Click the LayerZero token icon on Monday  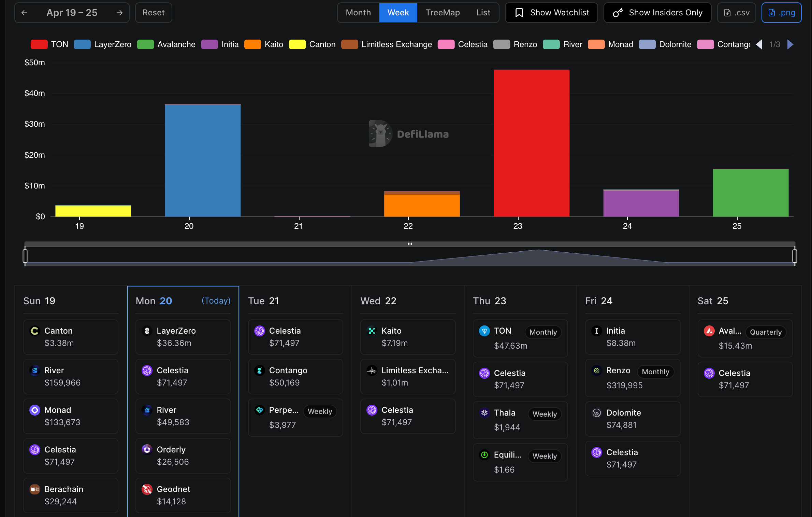147,331
